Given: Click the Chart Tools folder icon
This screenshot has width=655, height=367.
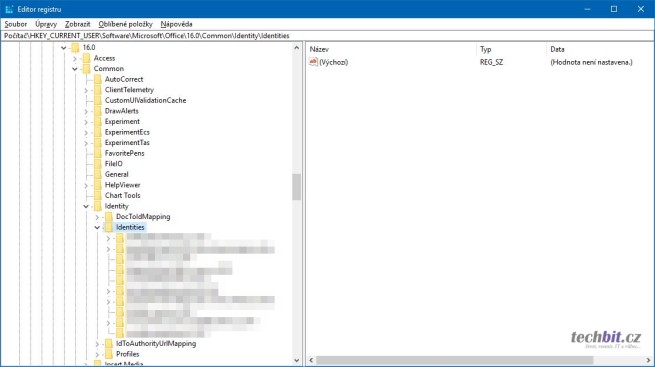Looking at the screenshot, I should [x=98, y=195].
